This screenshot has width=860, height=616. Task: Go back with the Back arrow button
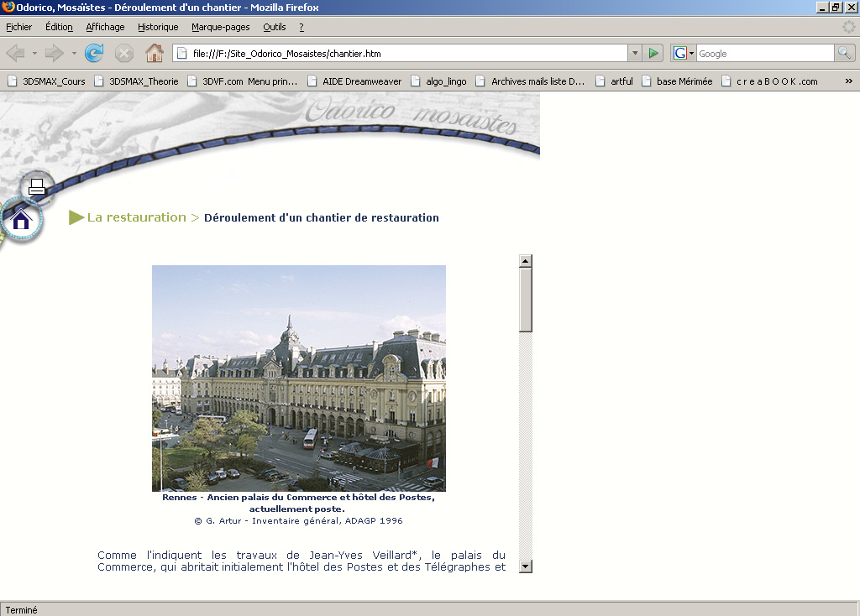16,53
